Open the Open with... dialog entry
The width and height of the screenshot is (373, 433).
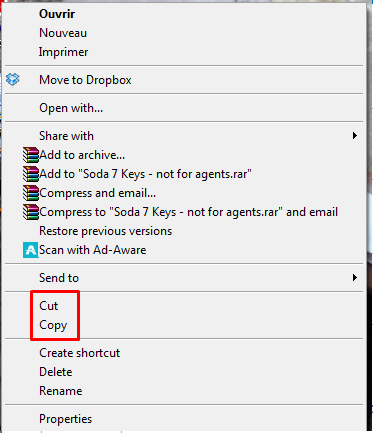[x=71, y=108]
